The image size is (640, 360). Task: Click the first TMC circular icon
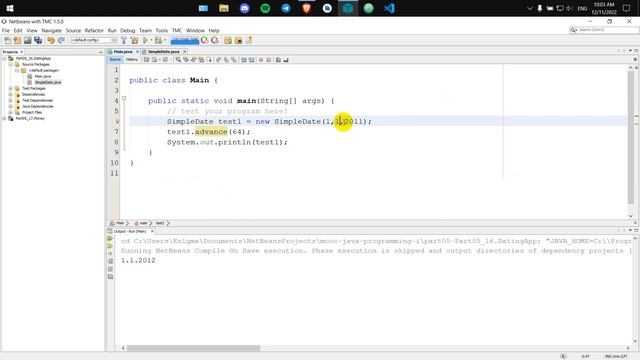coord(204,40)
